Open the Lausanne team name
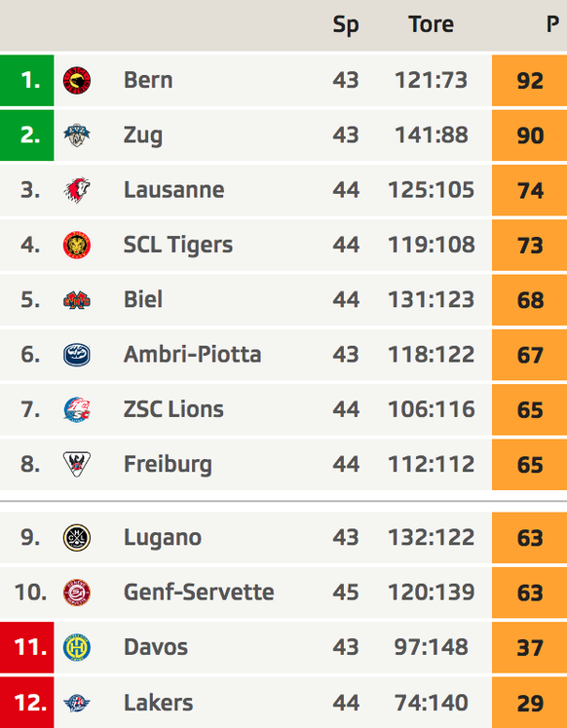 point(174,190)
